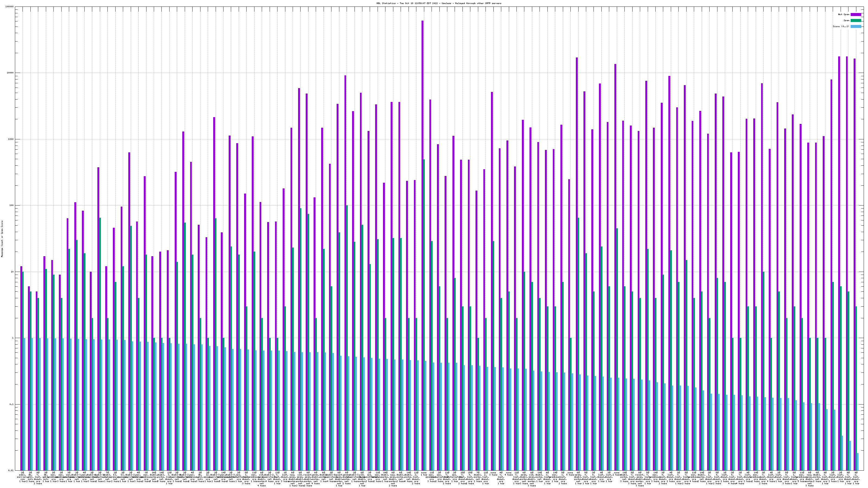Screen dimensions: 868x488
Task: Click the 'Message Count or Spam Score' axis label
Action: (2, 239)
